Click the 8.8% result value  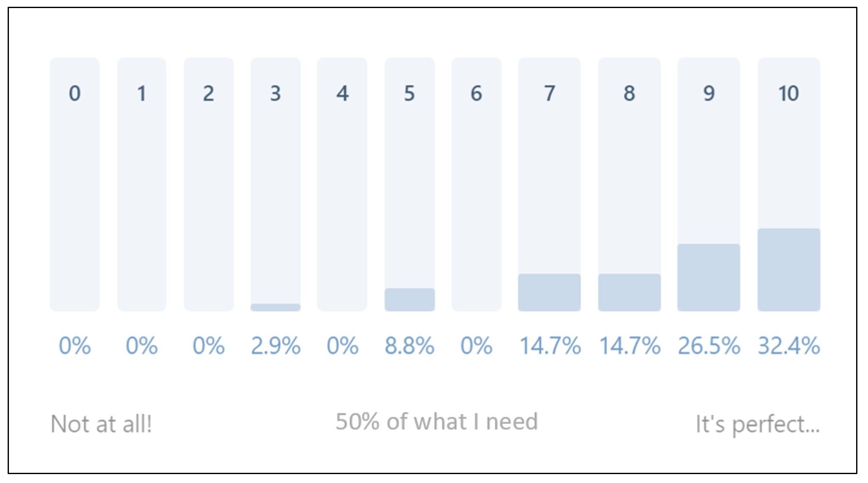[x=410, y=346]
